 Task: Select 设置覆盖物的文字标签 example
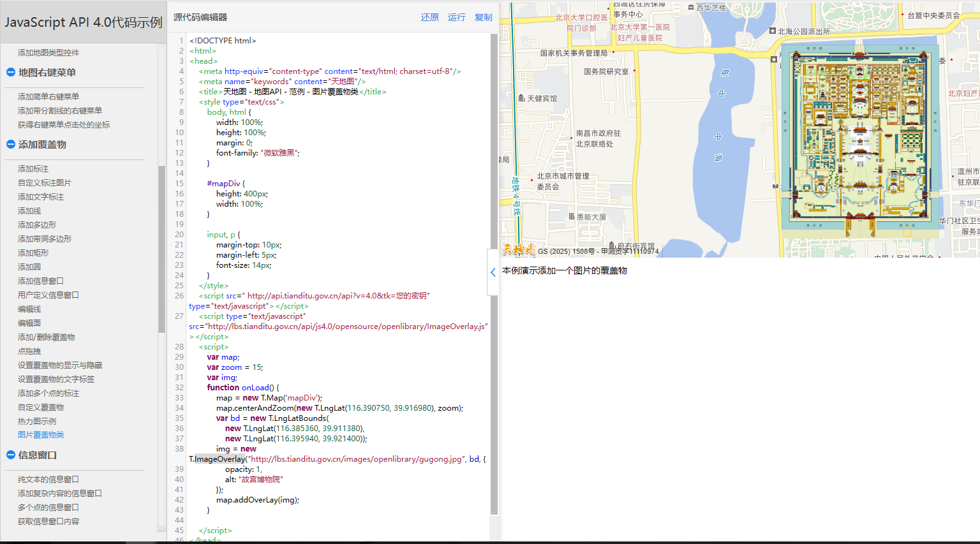coord(56,379)
